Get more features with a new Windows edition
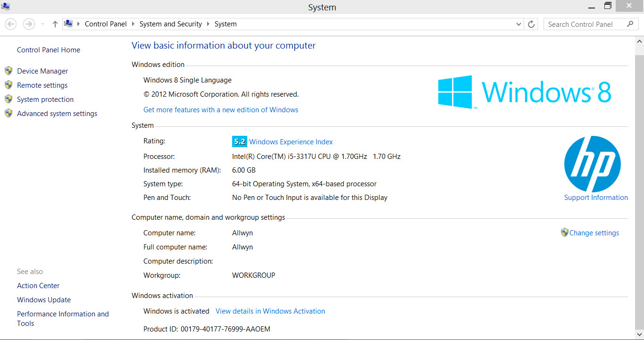 (x=221, y=110)
